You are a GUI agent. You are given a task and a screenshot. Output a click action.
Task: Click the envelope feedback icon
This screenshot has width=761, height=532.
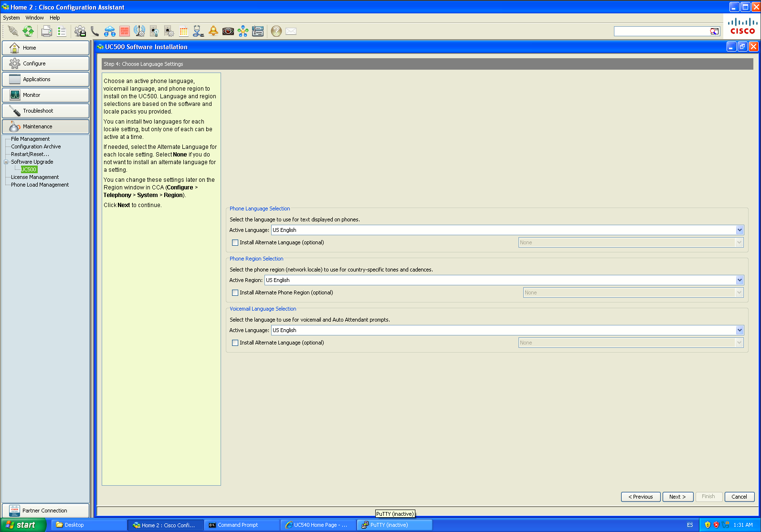(291, 31)
